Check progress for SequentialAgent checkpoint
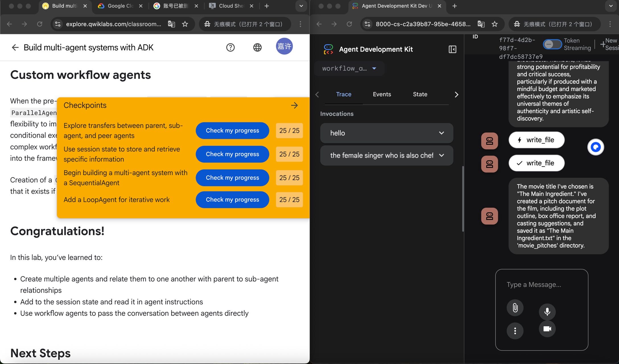This screenshot has height=364, width=619. 232,178
